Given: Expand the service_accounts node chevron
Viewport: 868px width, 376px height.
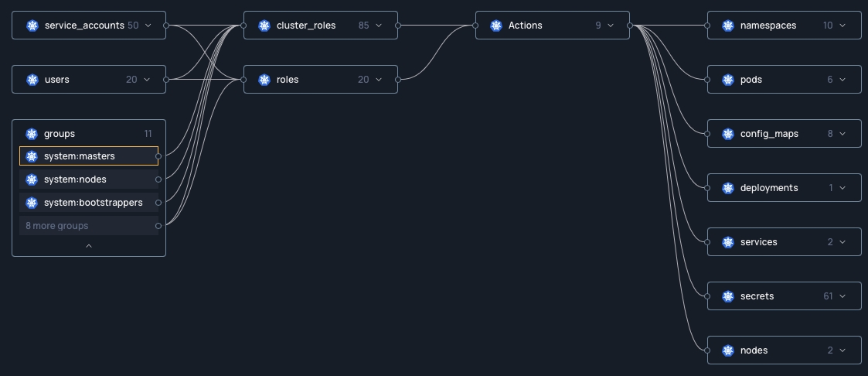Looking at the screenshot, I should [x=148, y=26].
